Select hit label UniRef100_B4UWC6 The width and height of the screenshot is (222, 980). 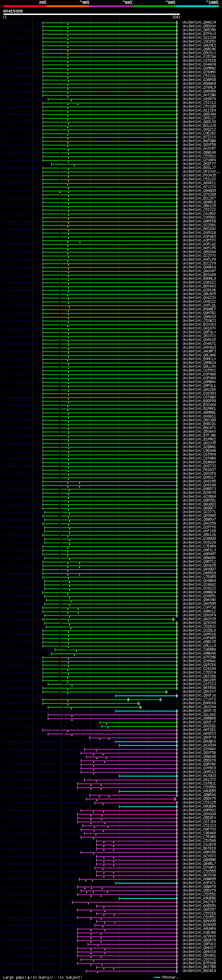coord(199,741)
